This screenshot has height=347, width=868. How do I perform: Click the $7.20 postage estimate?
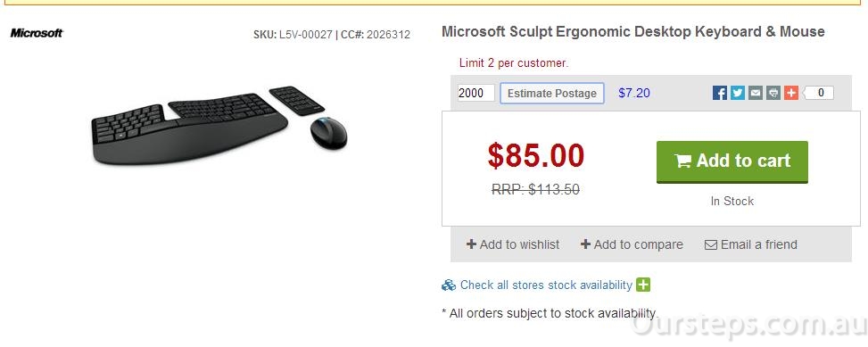pos(634,93)
